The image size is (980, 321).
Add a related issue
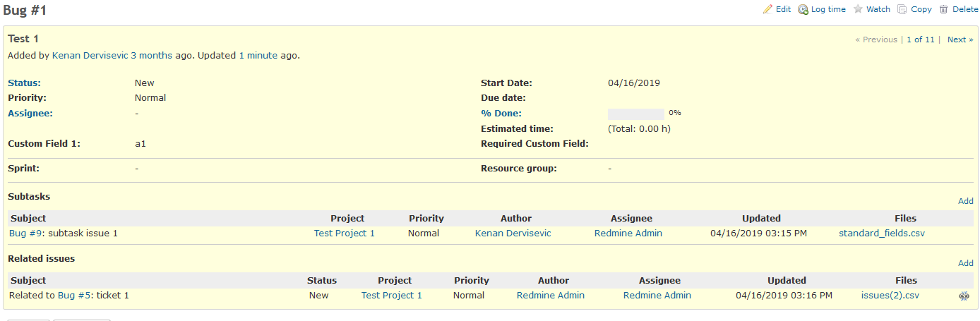(965, 263)
